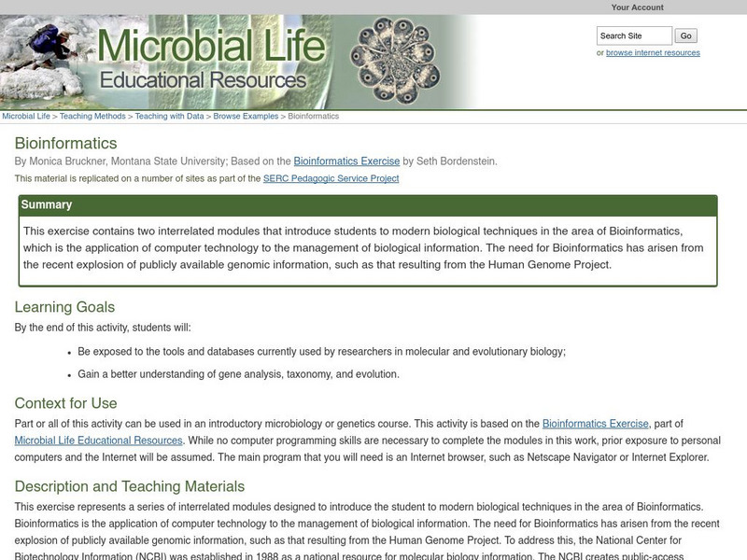Screen dimensions: 747x560
Task: Click the microorganism rosette image in banner
Action: click(395, 60)
